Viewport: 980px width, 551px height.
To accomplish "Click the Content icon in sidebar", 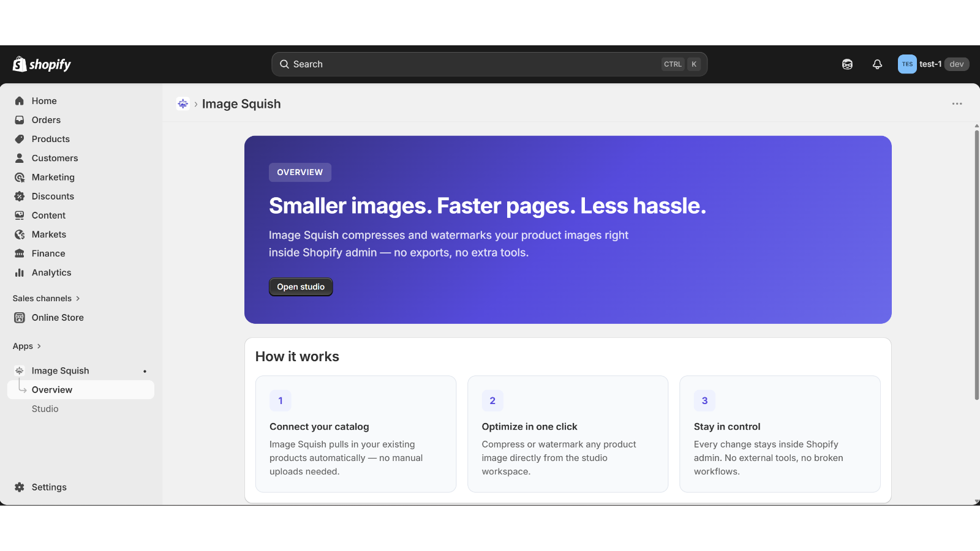I will click(x=20, y=216).
